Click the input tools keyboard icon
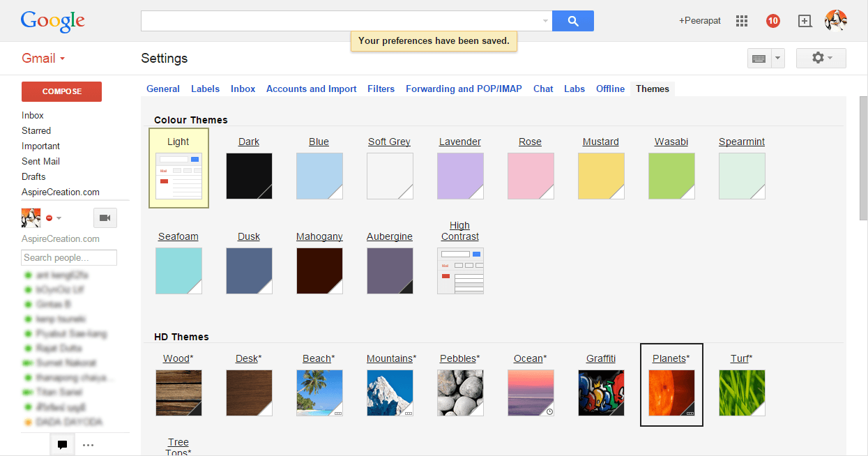Viewport: 868px width, 456px height. 759,59
